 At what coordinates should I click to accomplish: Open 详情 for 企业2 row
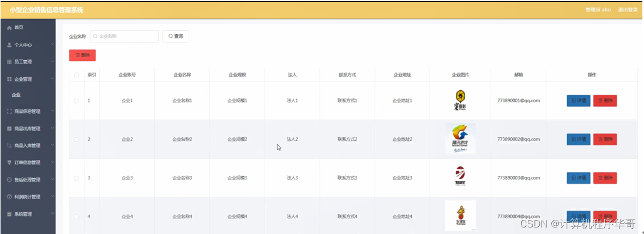coord(578,139)
